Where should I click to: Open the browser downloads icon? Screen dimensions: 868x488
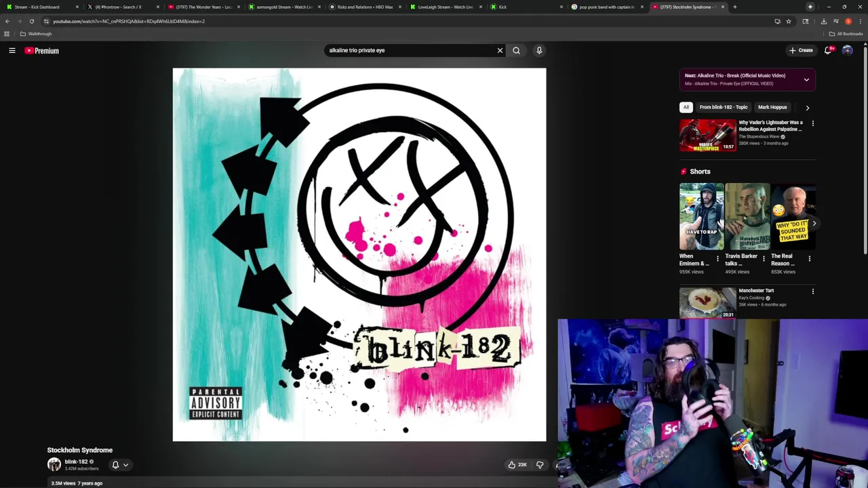pyautogui.click(x=823, y=21)
